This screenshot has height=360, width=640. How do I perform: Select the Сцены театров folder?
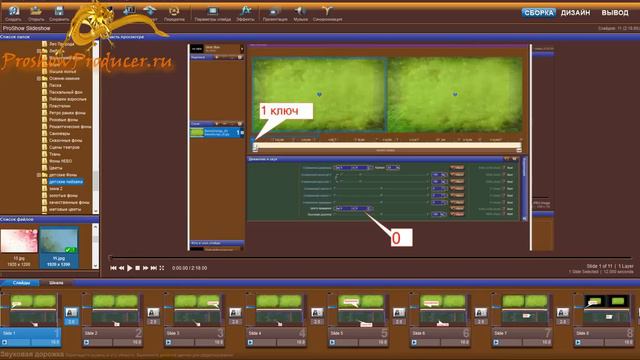click(x=64, y=147)
